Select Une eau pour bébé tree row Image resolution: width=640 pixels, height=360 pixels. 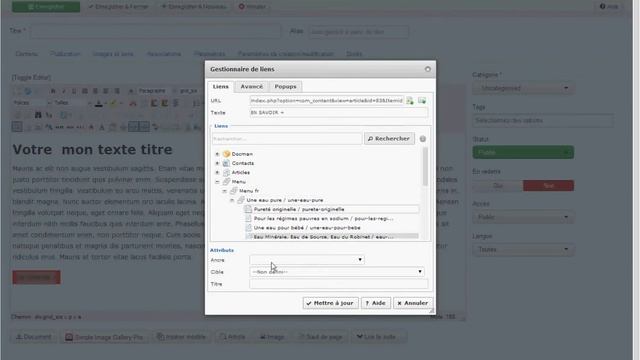(331, 228)
